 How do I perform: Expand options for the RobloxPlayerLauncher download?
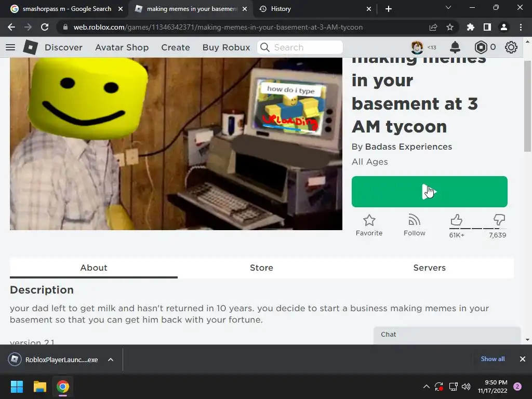pos(111,360)
